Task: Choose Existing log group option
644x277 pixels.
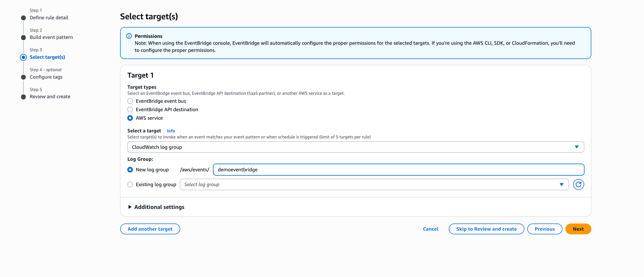Action: coord(130,184)
